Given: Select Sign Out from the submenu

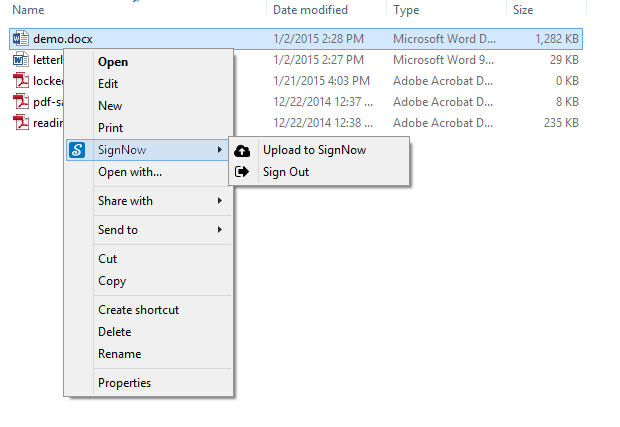Looking at the screenshot, I should [x=285, y=172].
